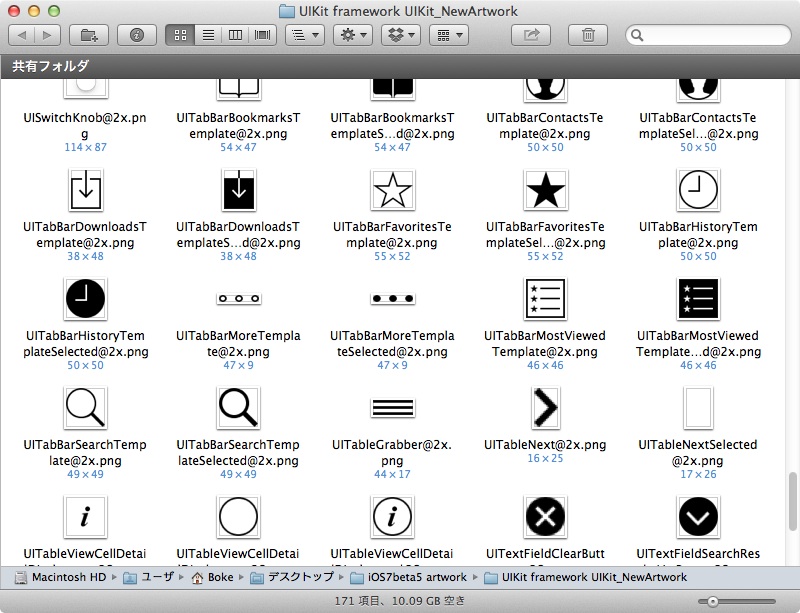Viewport: 800px width, 613px height.
Task: Click the UITabBarMostViewedTemplate@2x.png file name
Action: (x=545, y=344)
